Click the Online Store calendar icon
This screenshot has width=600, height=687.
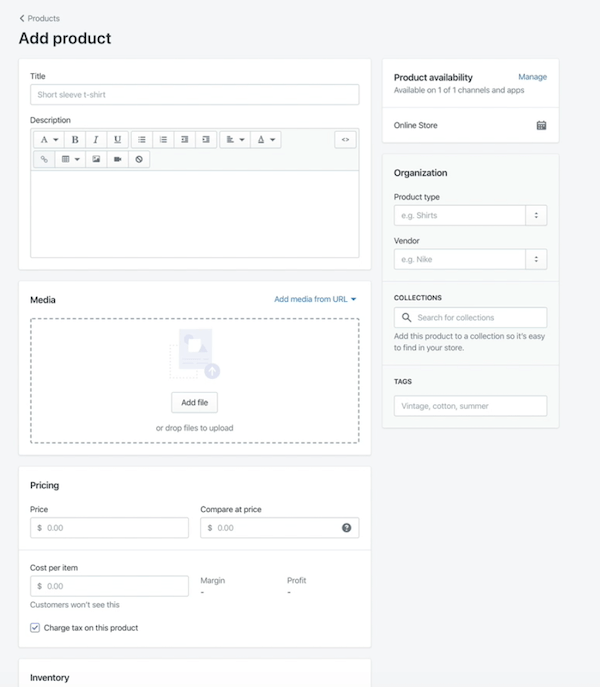click(541, 125)
